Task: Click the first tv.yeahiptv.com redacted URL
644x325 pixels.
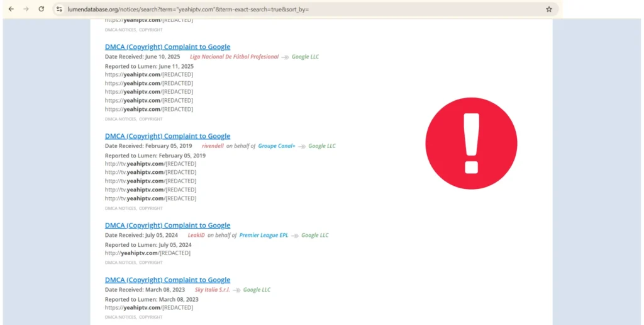Action: [x=150, y=164]
